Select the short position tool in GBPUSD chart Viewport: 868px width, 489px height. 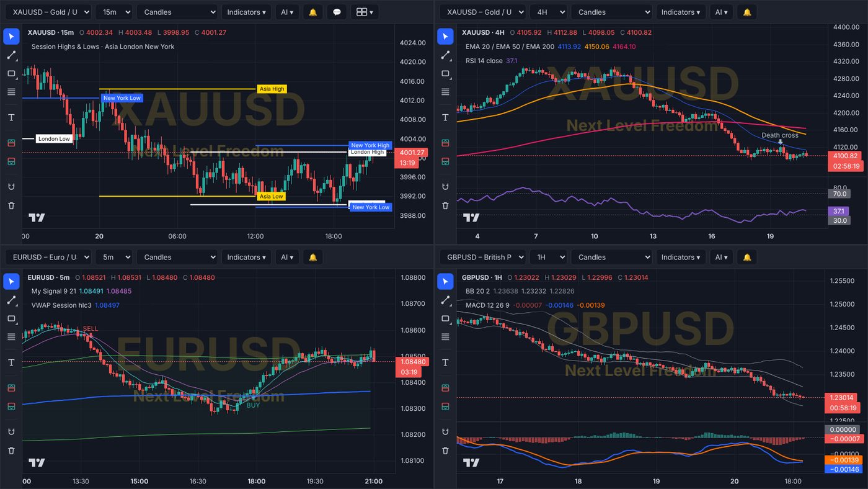coord(445,406)
